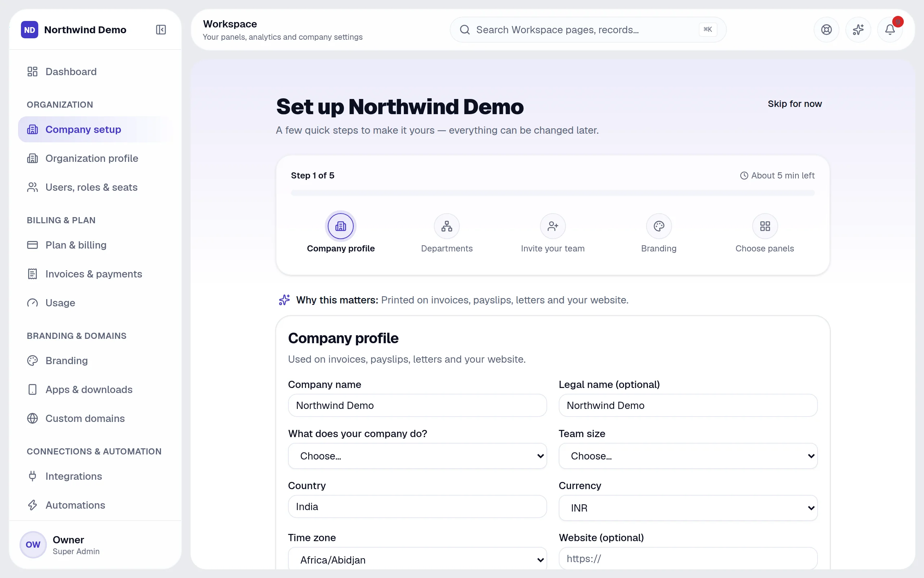The image size is (924, 578).
Task: Click the Country field showing India
Action: point(417,506)
